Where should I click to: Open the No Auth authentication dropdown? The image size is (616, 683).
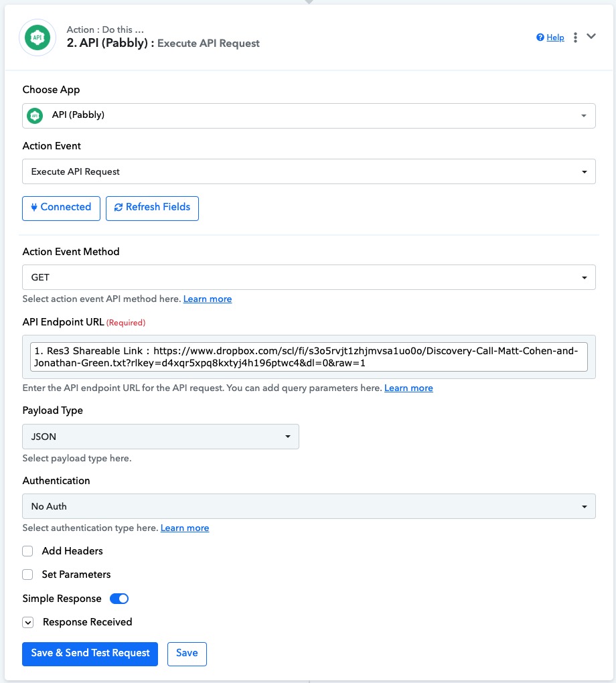(x=309, y=506)
